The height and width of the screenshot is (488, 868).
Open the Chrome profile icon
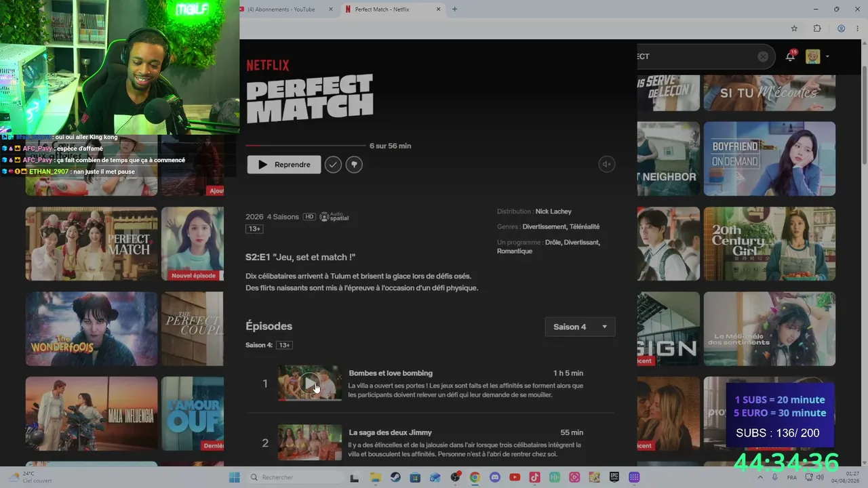[x=841, y=28]
